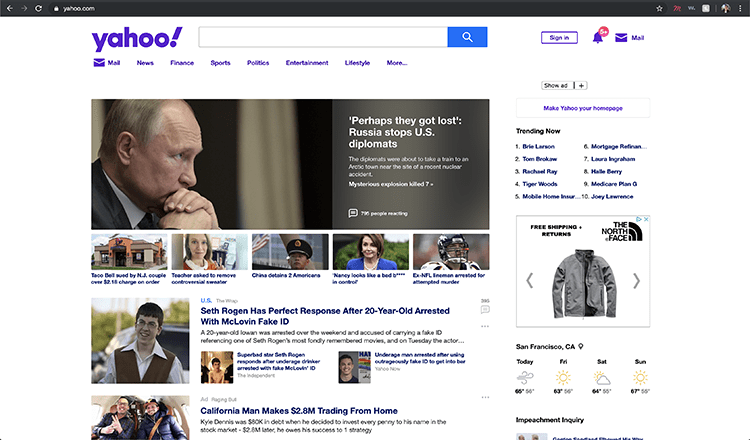
Task: Click the blue search magnifier button
Action: pos(467,37)
